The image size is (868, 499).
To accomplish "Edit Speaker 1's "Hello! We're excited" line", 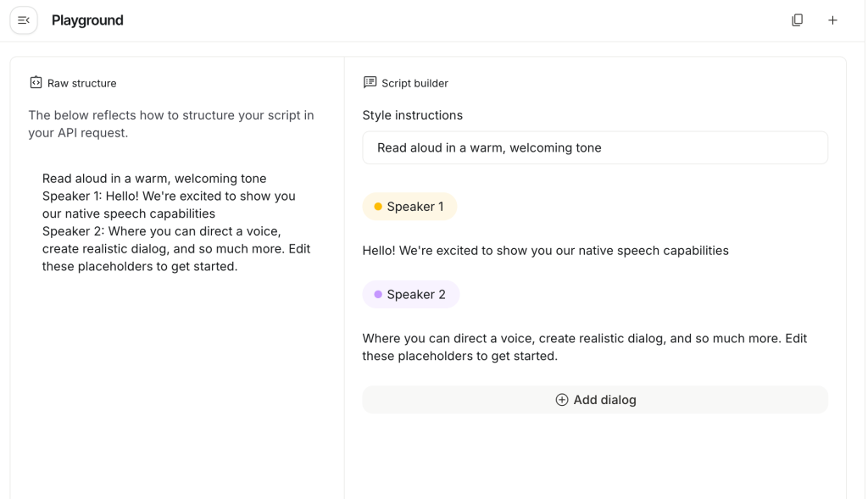I will tap(545, 251).
